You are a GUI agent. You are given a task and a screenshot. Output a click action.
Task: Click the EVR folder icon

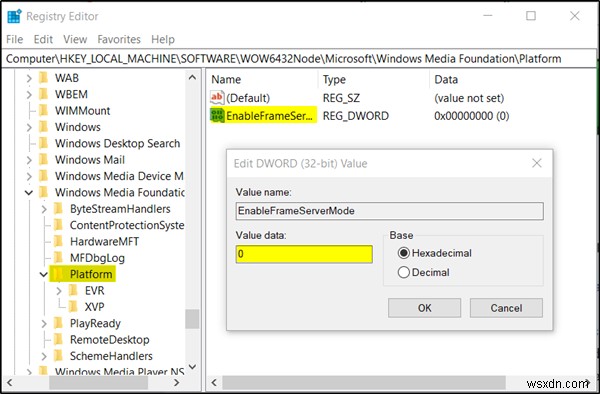[73, 291]
